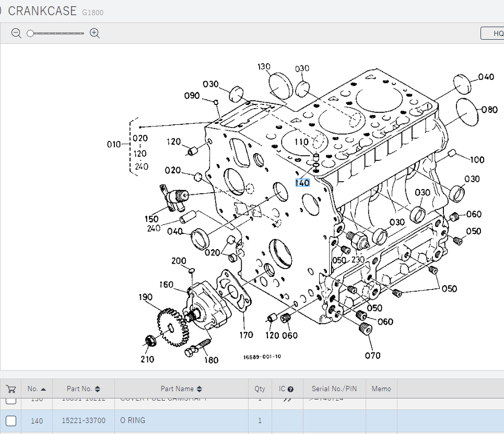
Task: Click the Serial No./PIN column header
Action: pyautogui.click(x=334, y=389)
